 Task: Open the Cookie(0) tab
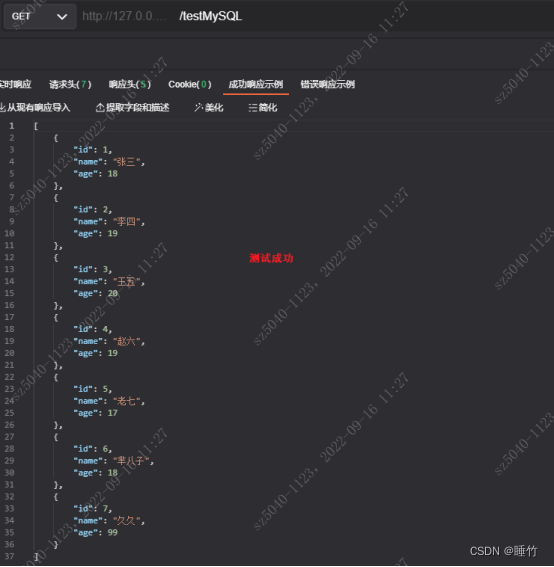(x=189, y=85)
